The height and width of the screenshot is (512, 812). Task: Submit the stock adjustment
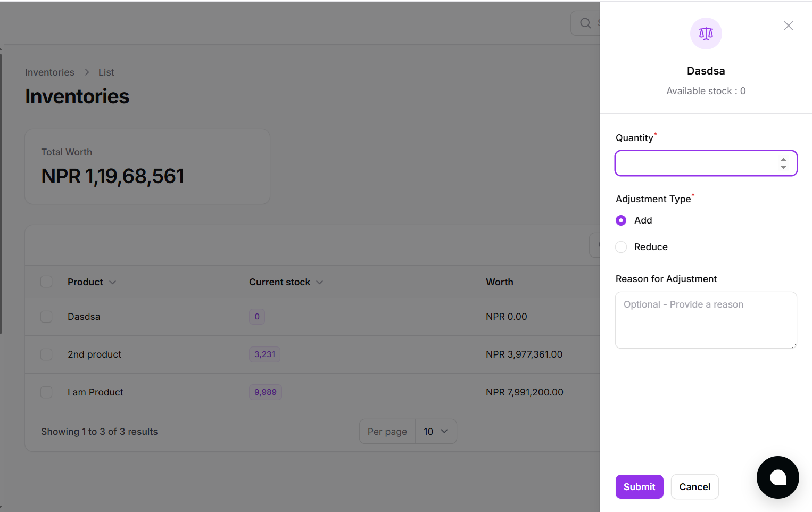point(639,486)
